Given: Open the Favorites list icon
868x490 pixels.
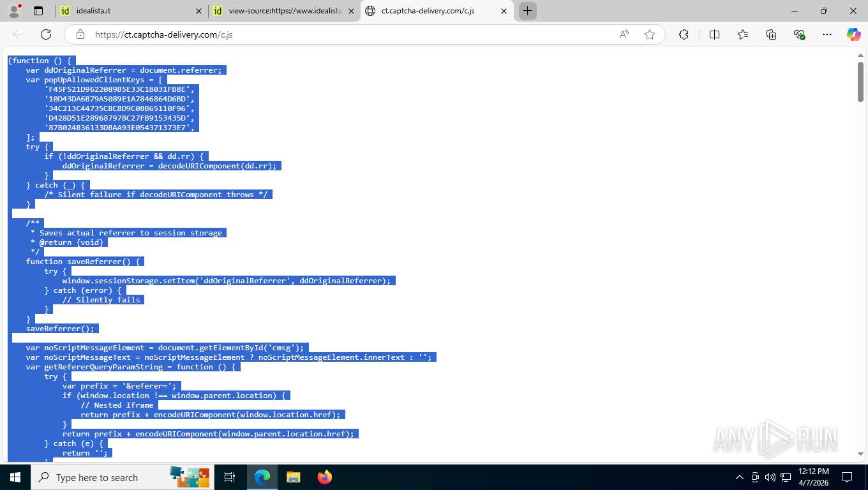Looking at the screenshot, I should (x=743, y=34).
